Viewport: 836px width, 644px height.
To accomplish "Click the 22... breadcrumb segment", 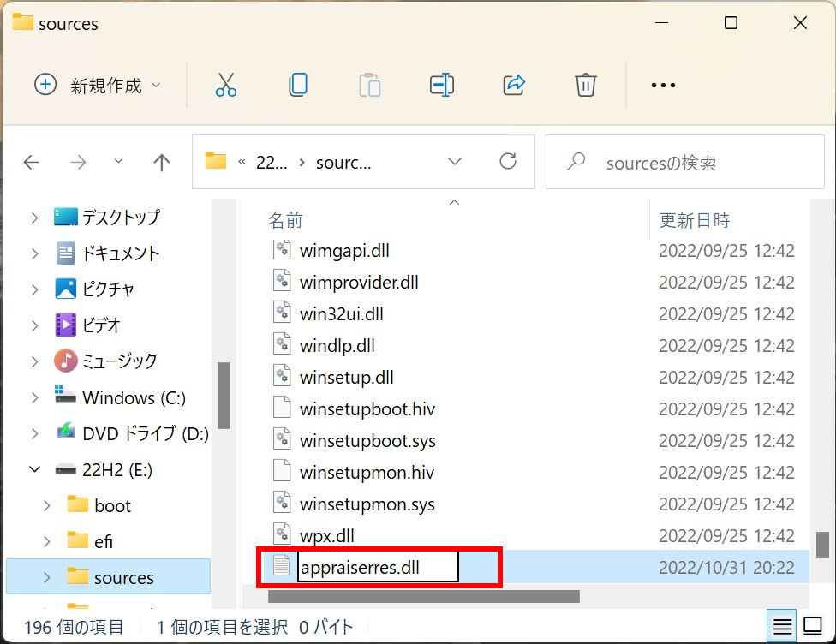I will pos(272,162).
